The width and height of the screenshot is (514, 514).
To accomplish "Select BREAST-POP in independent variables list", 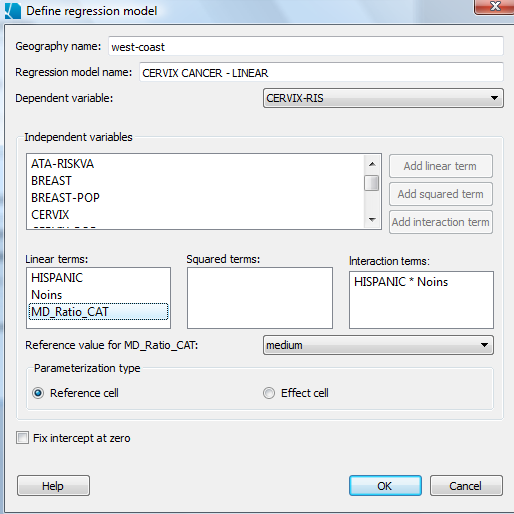I will click(x=65, y=198).
